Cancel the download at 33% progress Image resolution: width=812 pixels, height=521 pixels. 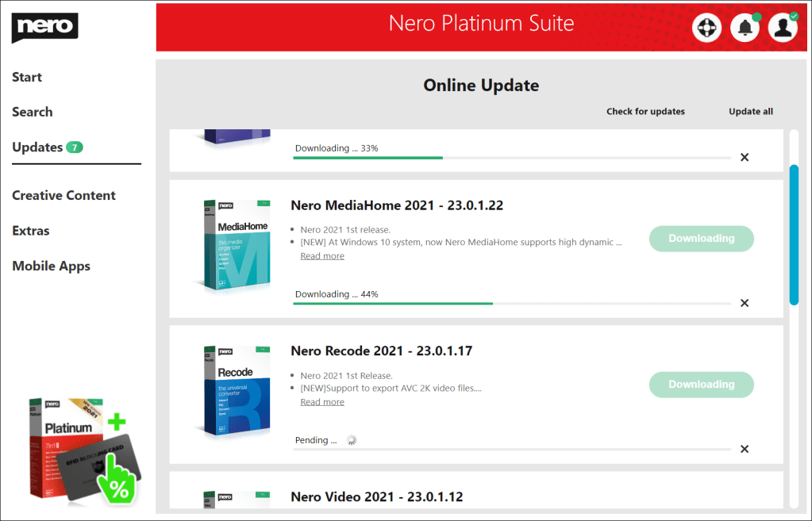pos(745,157)
